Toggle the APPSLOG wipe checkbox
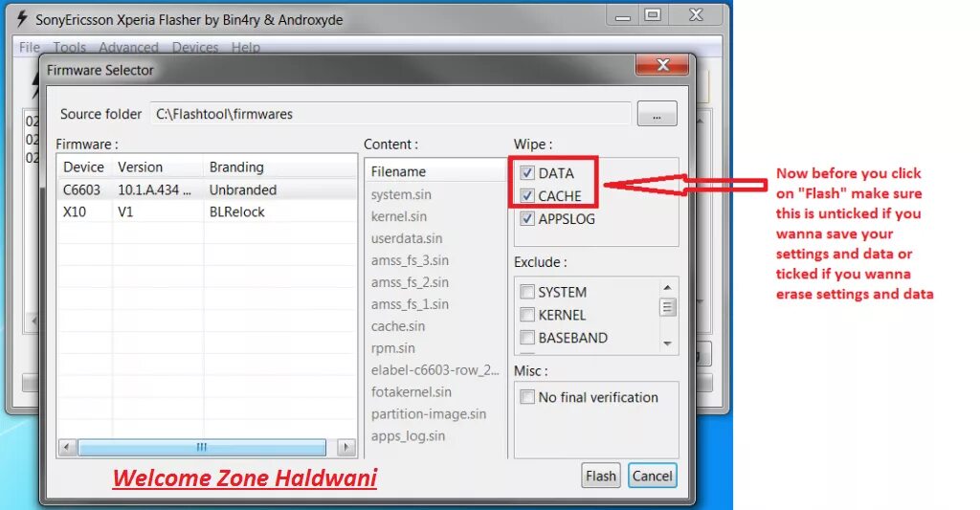This screenshot has height=510, width=980. (x=527, y=219)
